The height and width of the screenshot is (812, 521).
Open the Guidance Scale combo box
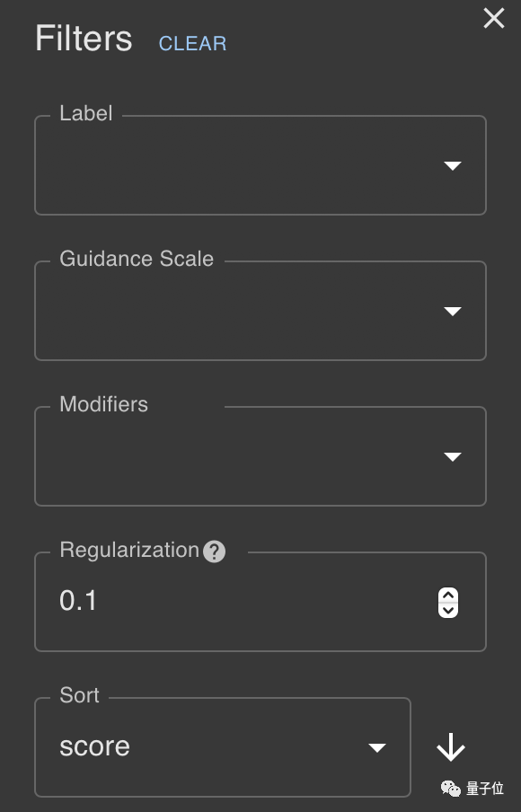tap(260, 311)
